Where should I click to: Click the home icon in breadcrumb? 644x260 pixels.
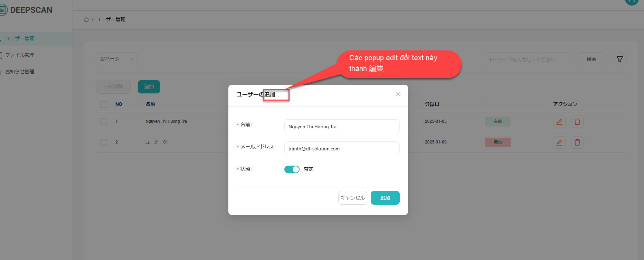pos(86,19)
